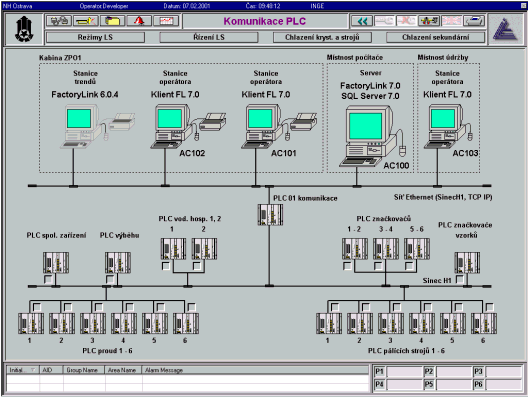Toggle checkbox above pálicích strojů rack 1

(x=335, y=307)
